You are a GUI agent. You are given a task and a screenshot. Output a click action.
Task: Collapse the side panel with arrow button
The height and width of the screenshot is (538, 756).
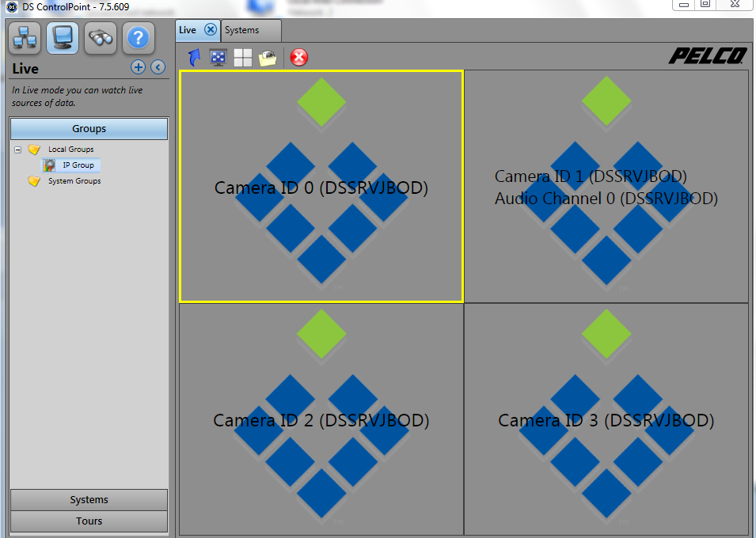(x=158, y=67)
